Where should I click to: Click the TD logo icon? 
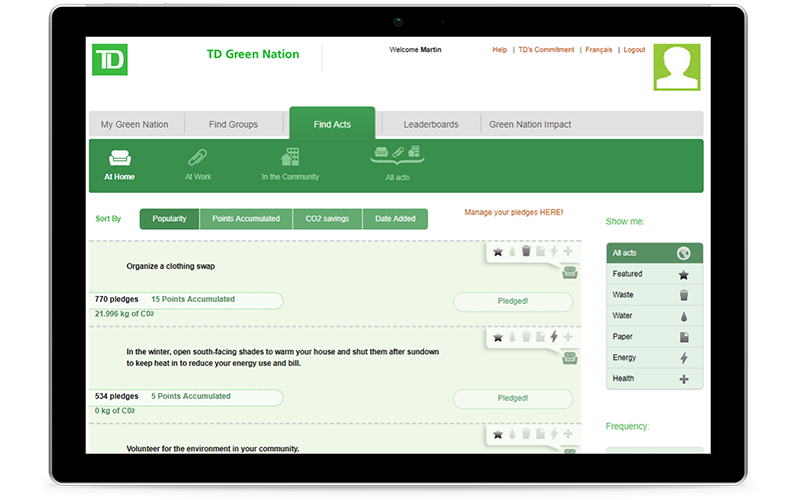pos(110,60)
